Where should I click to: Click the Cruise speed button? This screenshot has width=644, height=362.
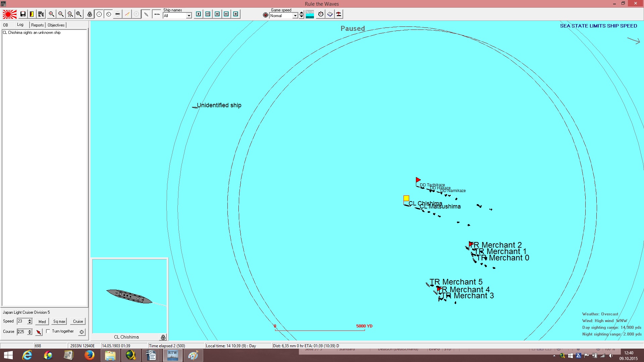[78, 321]
